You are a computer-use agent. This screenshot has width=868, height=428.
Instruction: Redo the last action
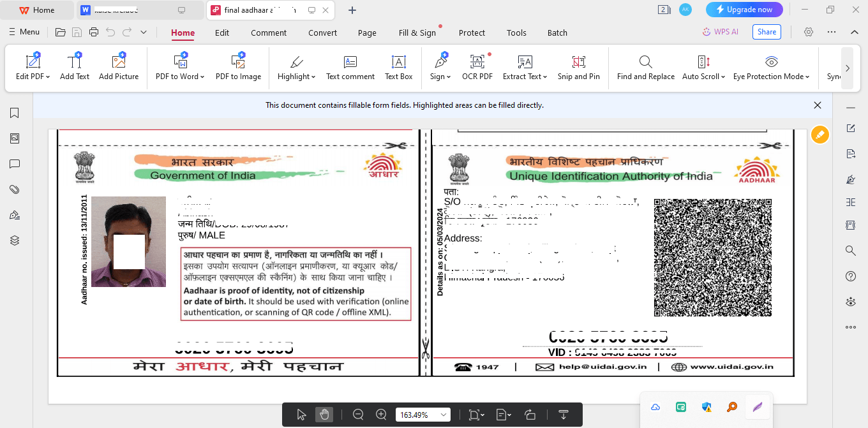coord(127,32)
